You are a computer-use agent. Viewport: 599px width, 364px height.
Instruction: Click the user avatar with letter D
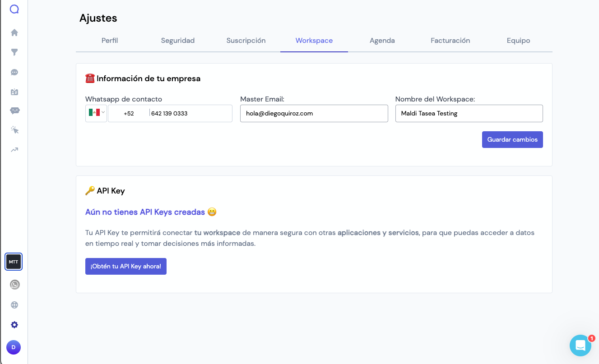(14, 347)
